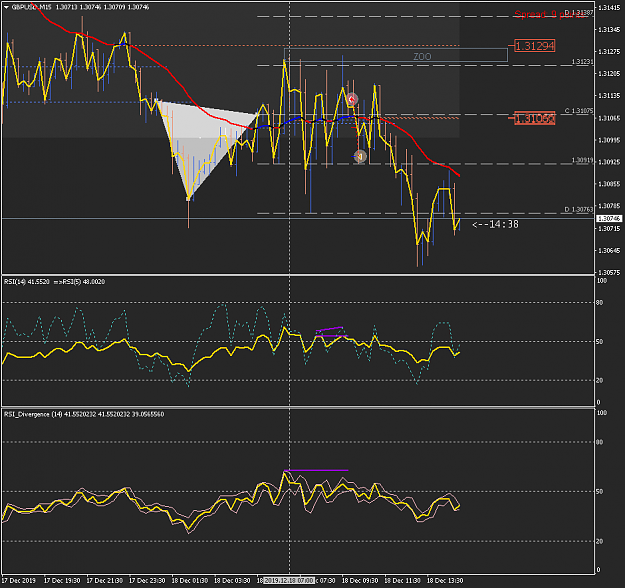Click the red Spread points text
The height and width of the screenshot is (588, 625).
pos(549,14)
